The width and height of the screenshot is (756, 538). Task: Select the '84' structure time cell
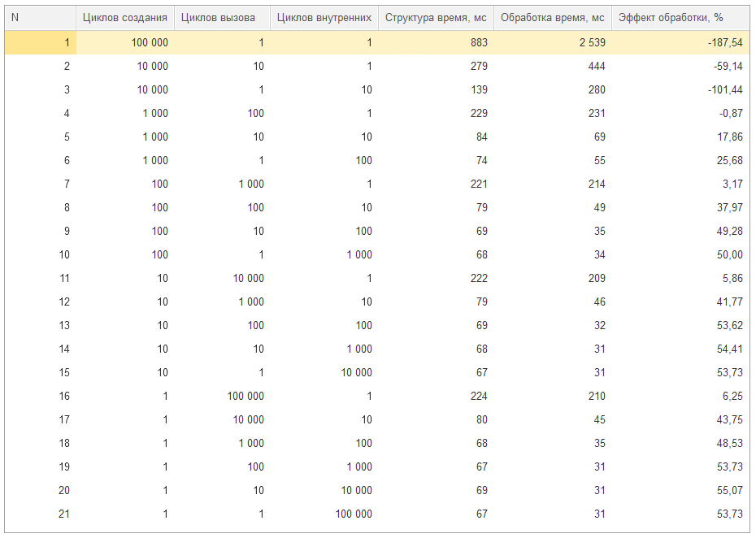click(436, 137)
